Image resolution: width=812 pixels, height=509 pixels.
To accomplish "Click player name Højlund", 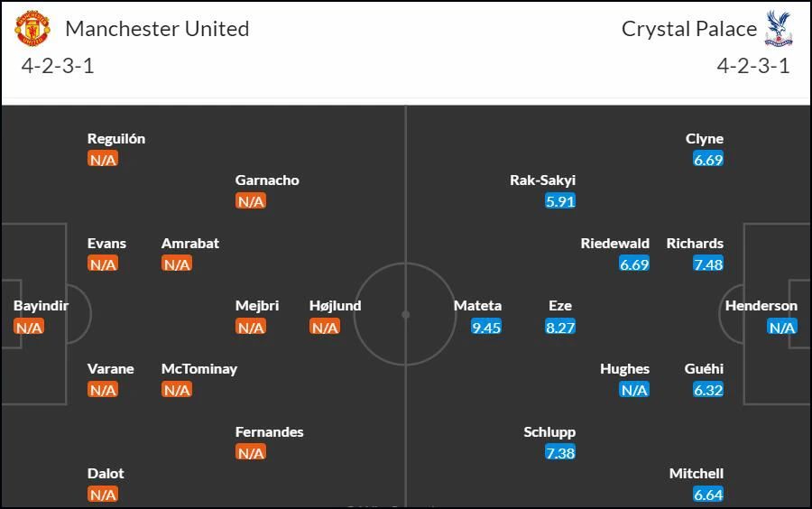I will (x=335, y=306).
